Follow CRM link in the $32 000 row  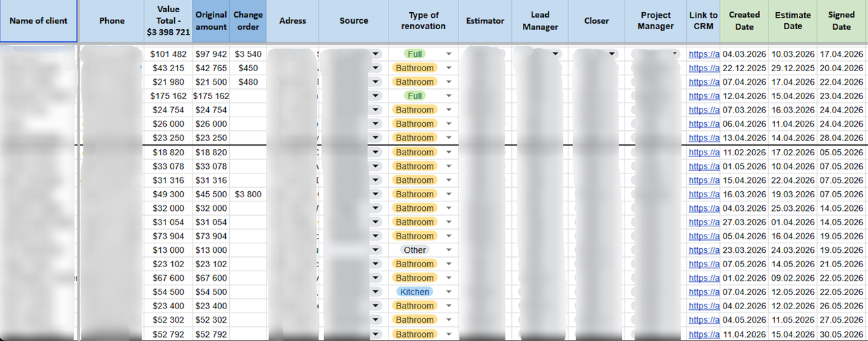[x=704, y=208]
